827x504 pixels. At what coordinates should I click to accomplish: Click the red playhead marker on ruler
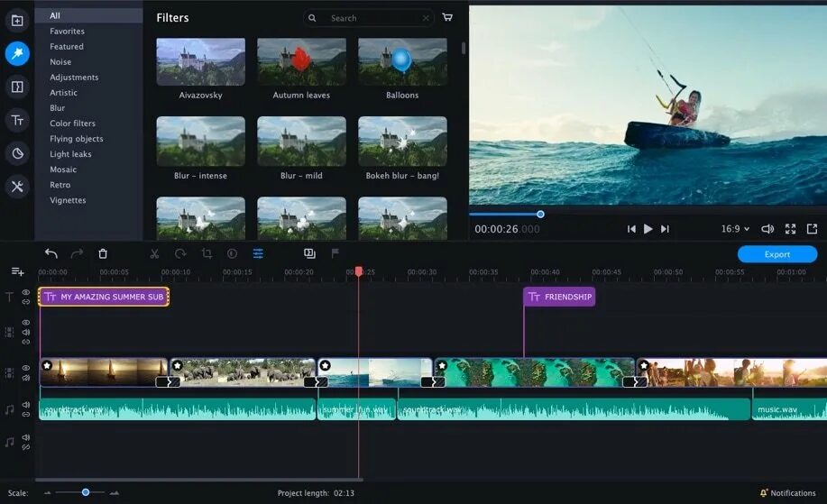[x=359, y=271]
